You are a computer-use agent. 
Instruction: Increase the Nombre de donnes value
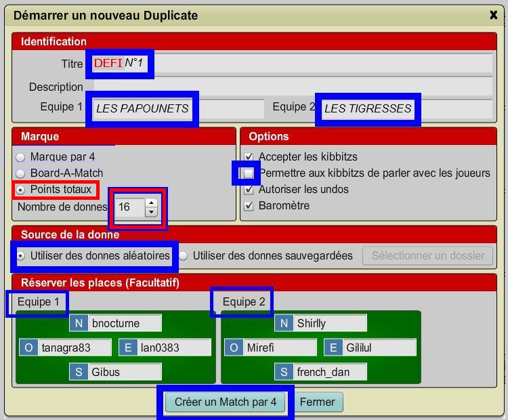(x=151, y=202)
